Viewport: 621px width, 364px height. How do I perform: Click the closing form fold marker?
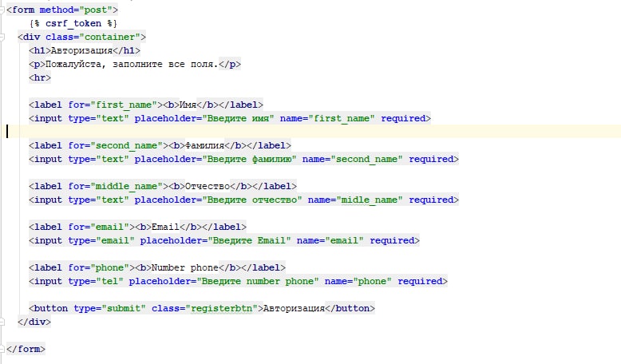[2, 349]
